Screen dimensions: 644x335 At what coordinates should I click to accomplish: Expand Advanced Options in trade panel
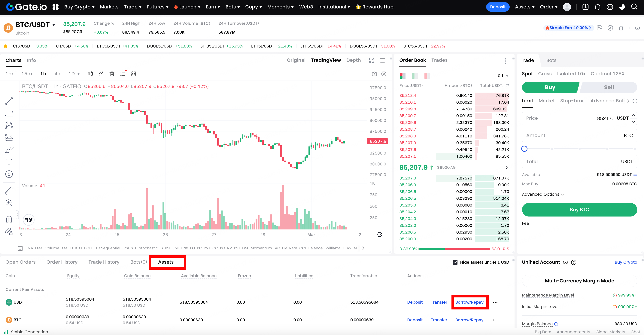pyautogui.click(x=543, y=194)
